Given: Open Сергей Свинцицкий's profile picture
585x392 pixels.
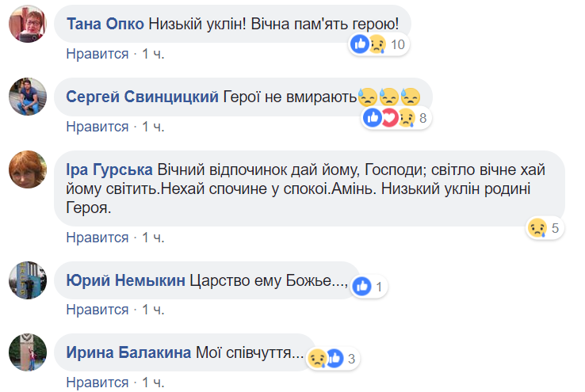Looking at the screenshot, I should tap(25, 98).
